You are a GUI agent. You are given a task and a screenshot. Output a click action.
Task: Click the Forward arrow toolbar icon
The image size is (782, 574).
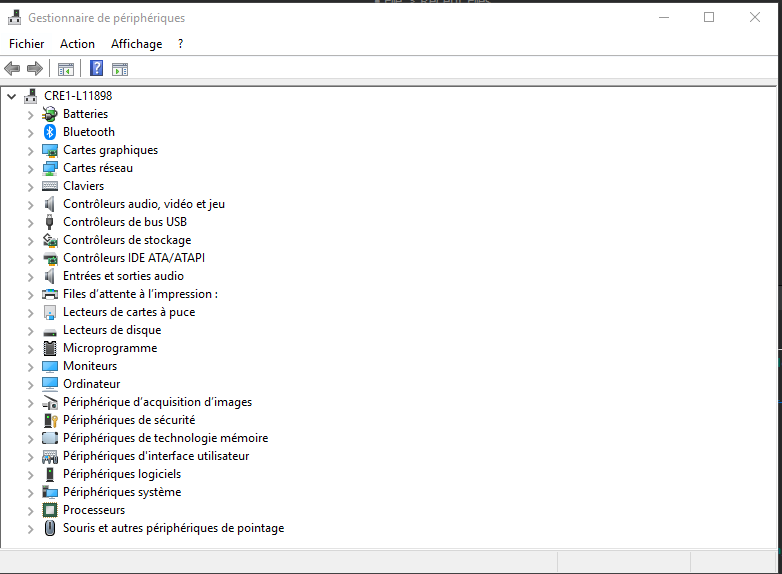(x=34, y=68)
